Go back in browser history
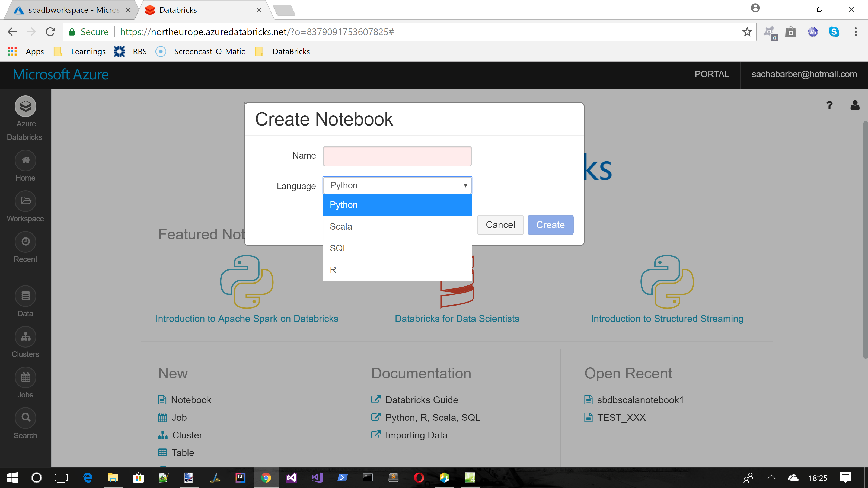868x488 pixels. click(x=12, y=32)
